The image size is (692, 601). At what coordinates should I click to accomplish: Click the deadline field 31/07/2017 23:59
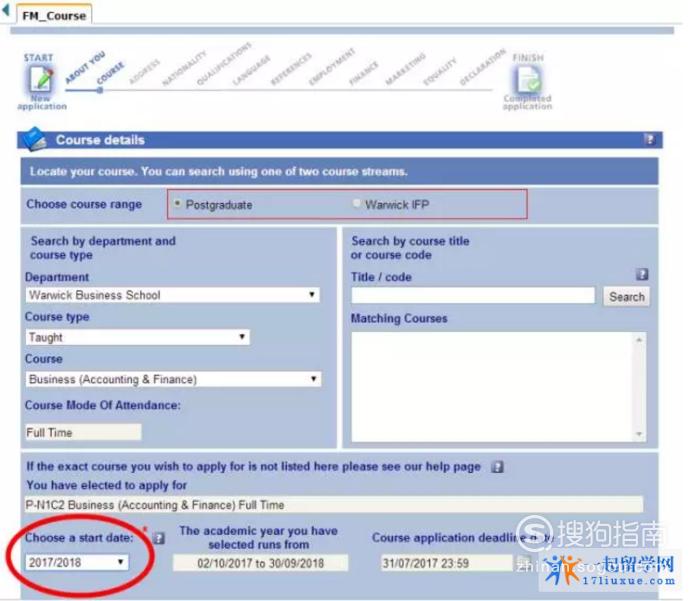[x=447, y=563]
